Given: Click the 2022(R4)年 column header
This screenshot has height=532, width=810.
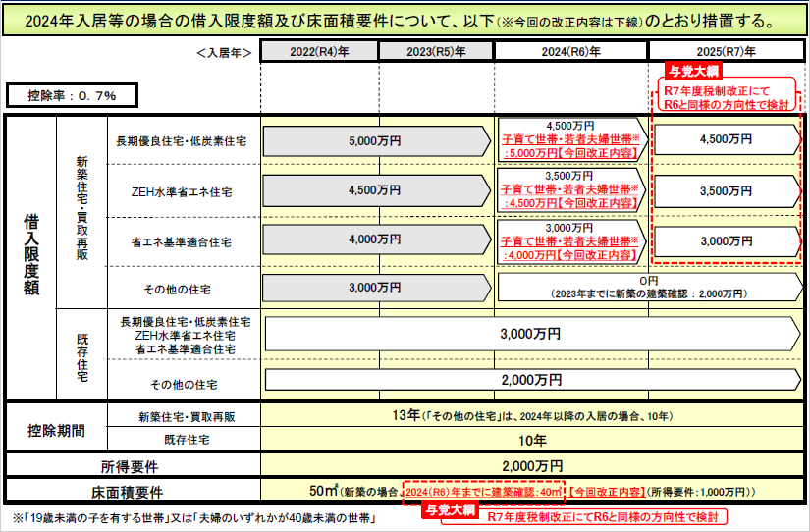Looking at the screenshot, I should click(319, 52).
